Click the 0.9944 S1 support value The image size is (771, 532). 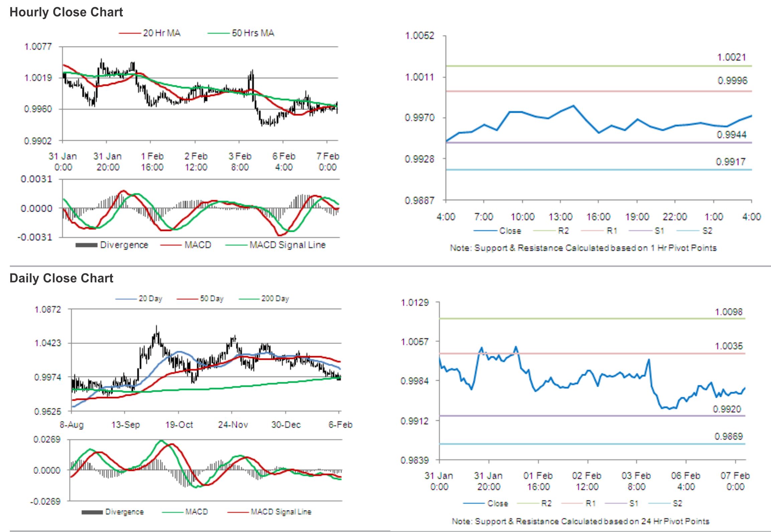point(731,135)
